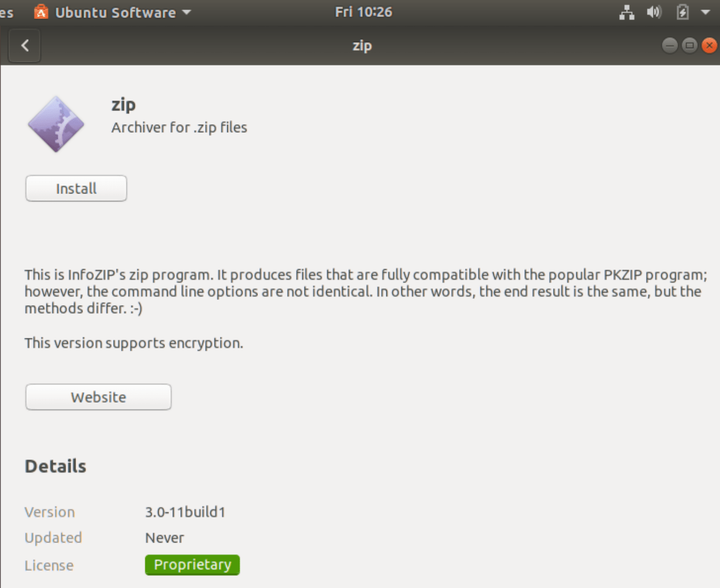
Task: Maximize the Ubuntu Software window
Action: click(x=689, y=45)
